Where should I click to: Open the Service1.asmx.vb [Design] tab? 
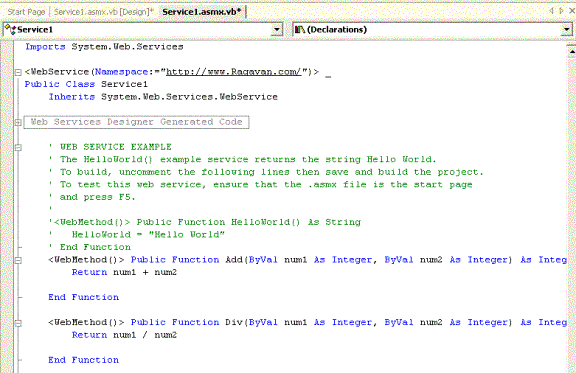(x=104, y=12)
